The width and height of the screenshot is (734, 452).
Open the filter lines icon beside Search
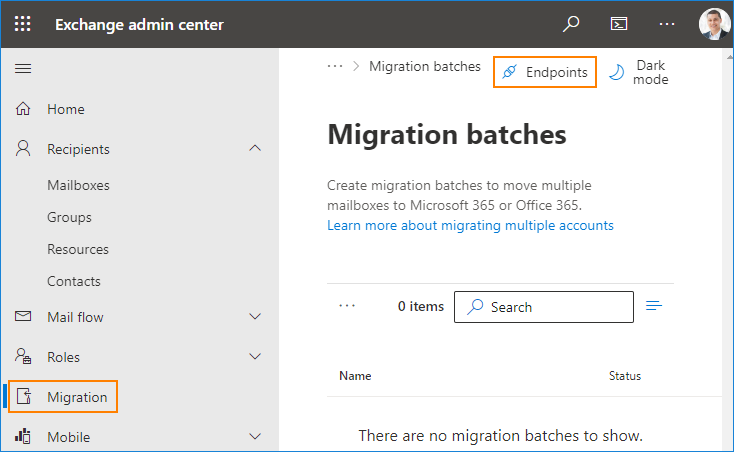pos(654,306)
